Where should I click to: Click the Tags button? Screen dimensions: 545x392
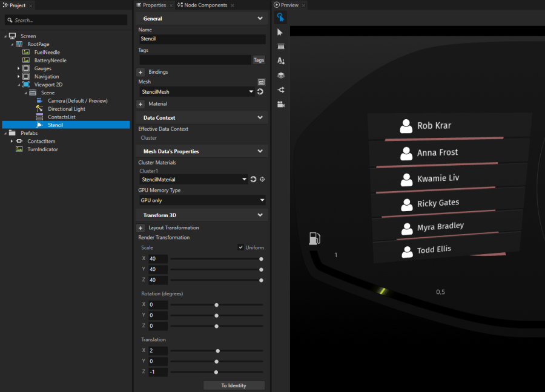pos(259,60)
